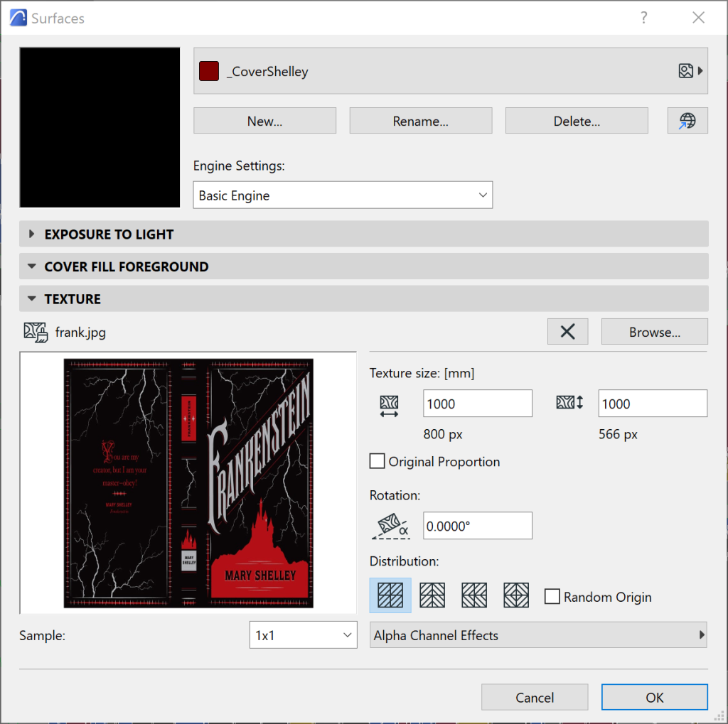The image size is (728, 724).
Task: Select the first normal tiling distribution icon
Action: tap(390, 595)
